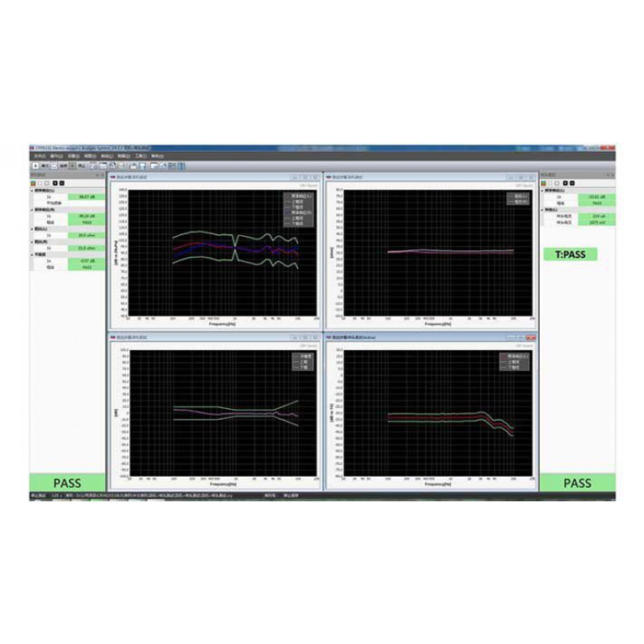Click the third toolbar icon after the play arrow
Viewport: 644px width, 644px height.
click(x=54, y=166)
